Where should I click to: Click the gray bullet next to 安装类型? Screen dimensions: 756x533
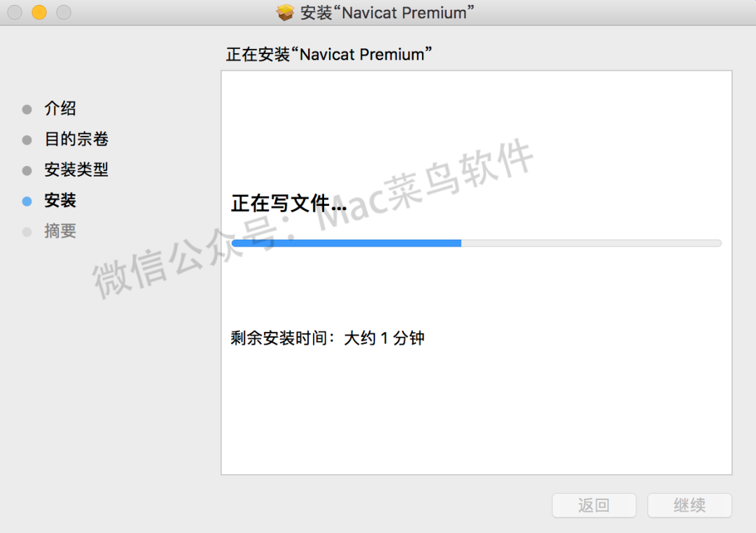click(27, 171)
